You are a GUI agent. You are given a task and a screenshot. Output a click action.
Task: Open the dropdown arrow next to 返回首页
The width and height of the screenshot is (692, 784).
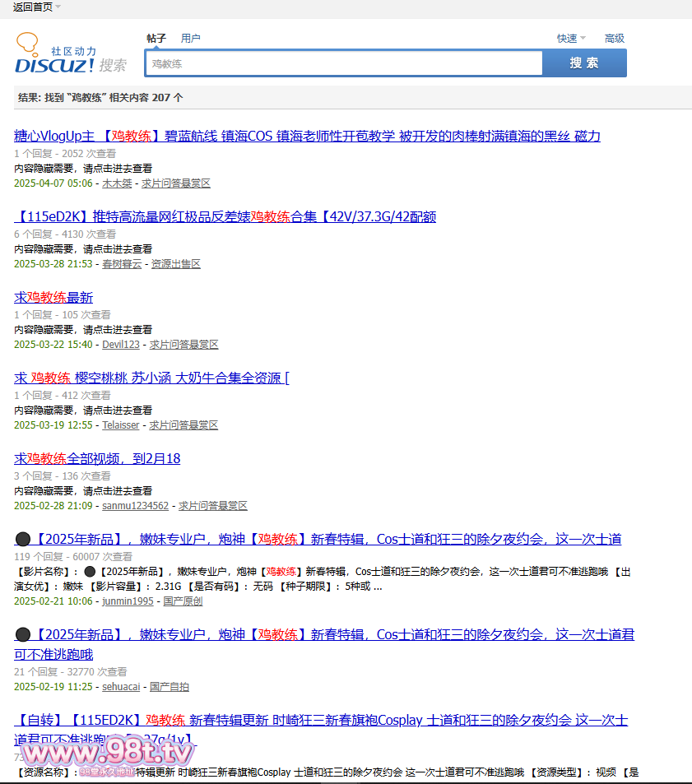58,7
